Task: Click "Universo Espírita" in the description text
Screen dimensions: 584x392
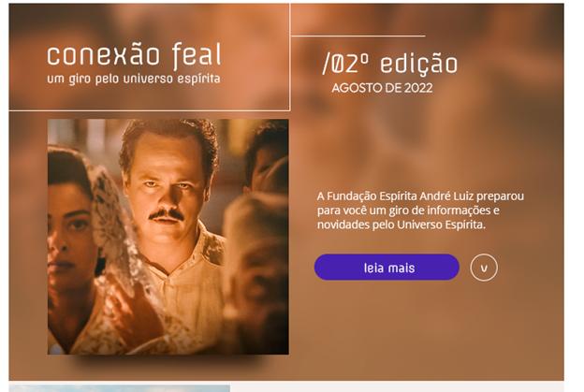Action: 442,225
